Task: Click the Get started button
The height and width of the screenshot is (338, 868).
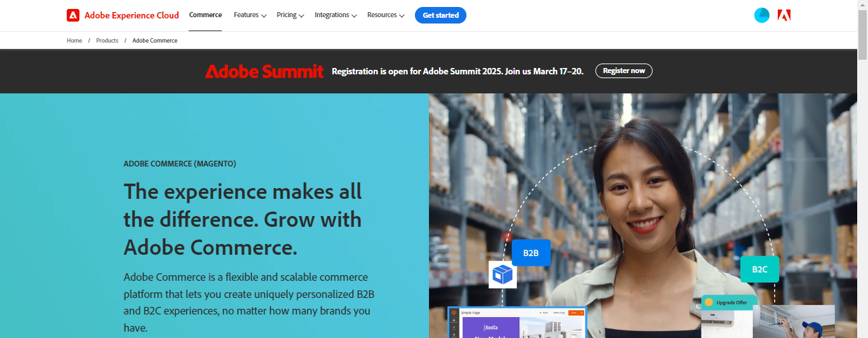Action: (440, 15)
